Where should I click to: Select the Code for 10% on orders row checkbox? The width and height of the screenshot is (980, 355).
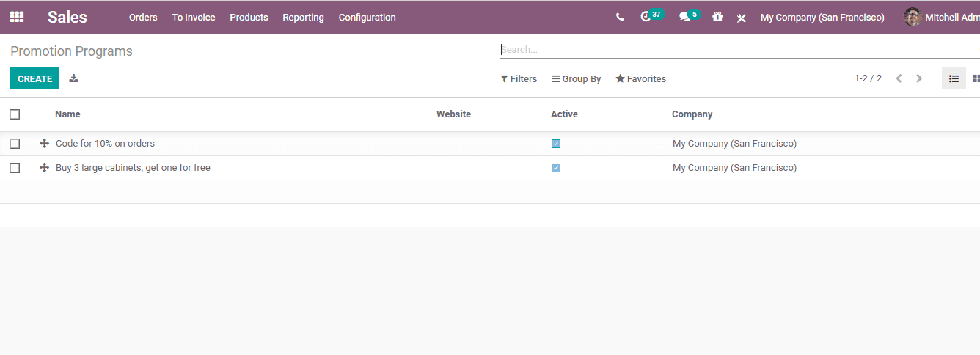(15, 144)
